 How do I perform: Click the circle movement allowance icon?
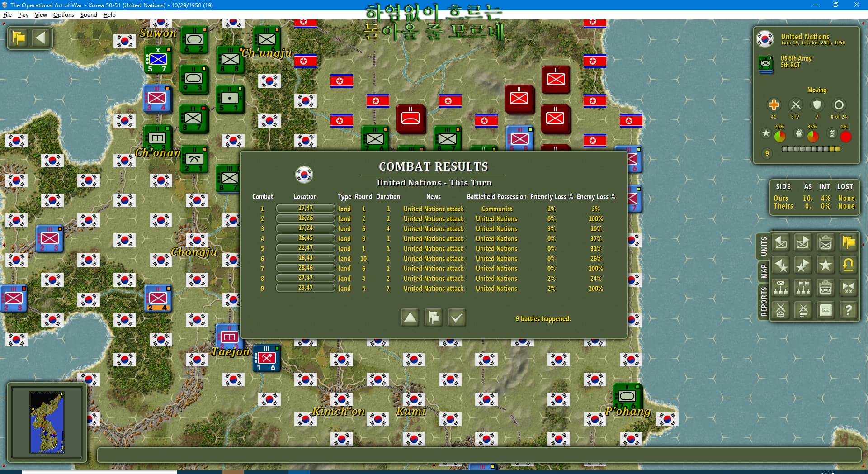click(839, 105)
